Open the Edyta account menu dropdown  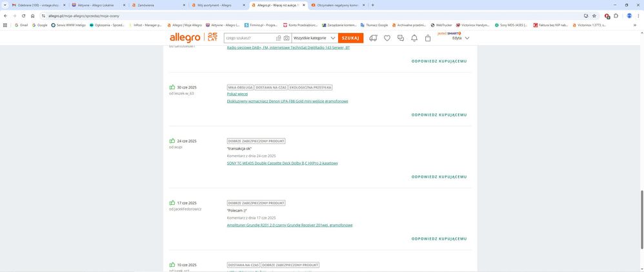[460, 38]
